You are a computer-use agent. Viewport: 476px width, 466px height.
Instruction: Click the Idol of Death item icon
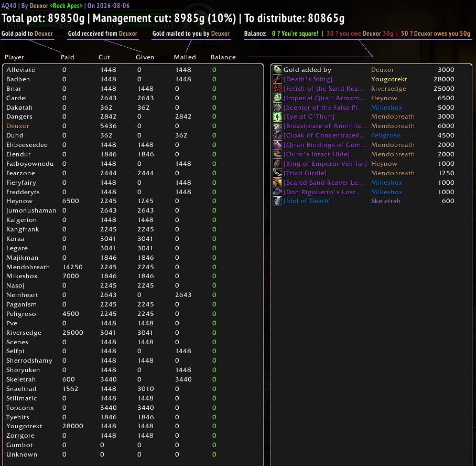click(277, 201)
